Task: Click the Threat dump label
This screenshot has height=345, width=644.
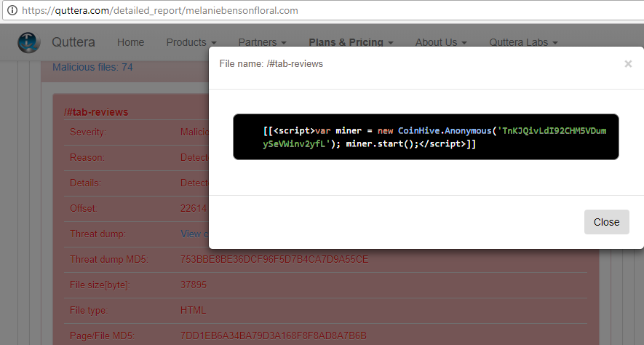Action: (x=98, y=234)
